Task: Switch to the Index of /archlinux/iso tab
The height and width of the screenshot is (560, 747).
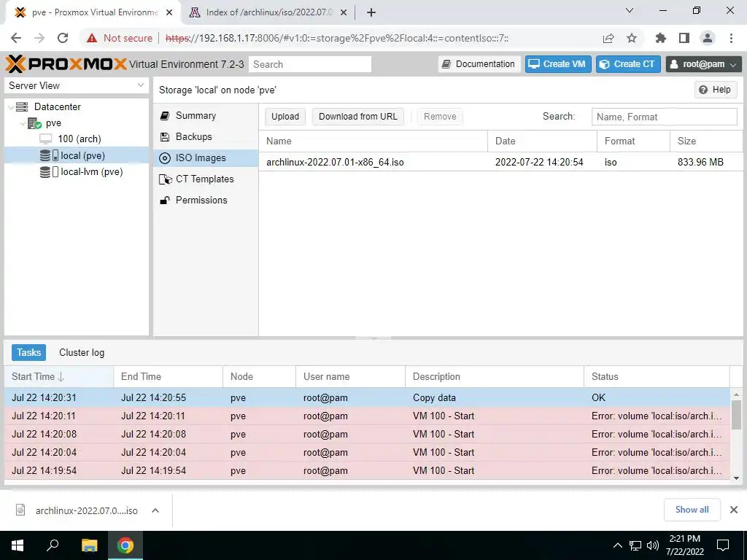Action: pyautogui.click(x=269, y=12)
